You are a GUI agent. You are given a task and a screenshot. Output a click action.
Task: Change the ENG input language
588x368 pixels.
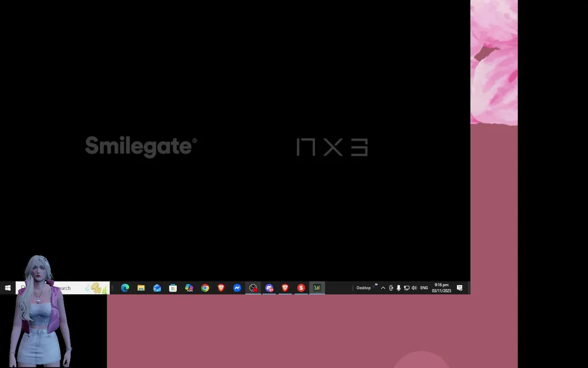[424, 288]
